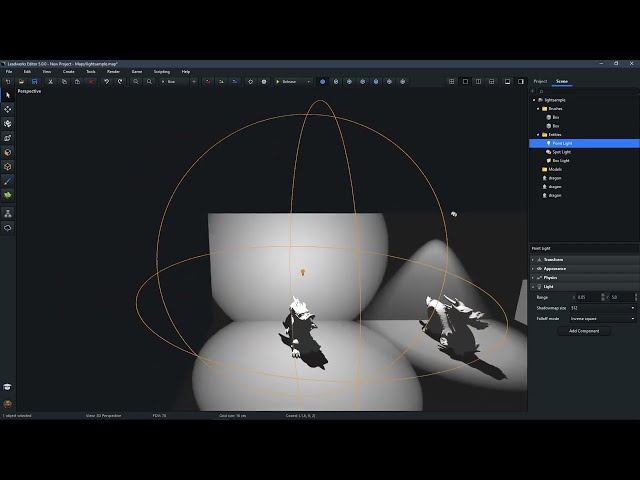Select the Box Light entity
The height and width of the screenshot is (480, 640).
point(560,160)
